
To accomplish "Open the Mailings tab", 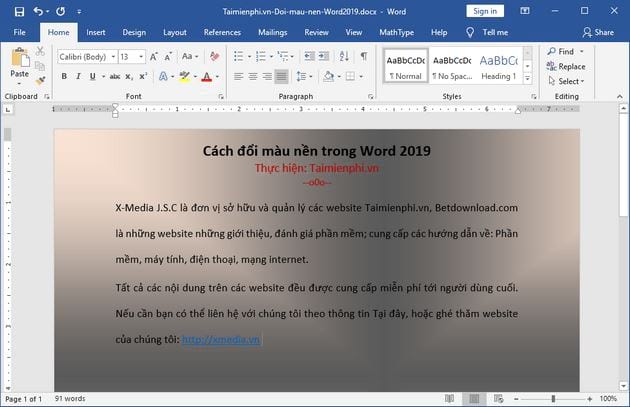I will click(x=272, y=32).
